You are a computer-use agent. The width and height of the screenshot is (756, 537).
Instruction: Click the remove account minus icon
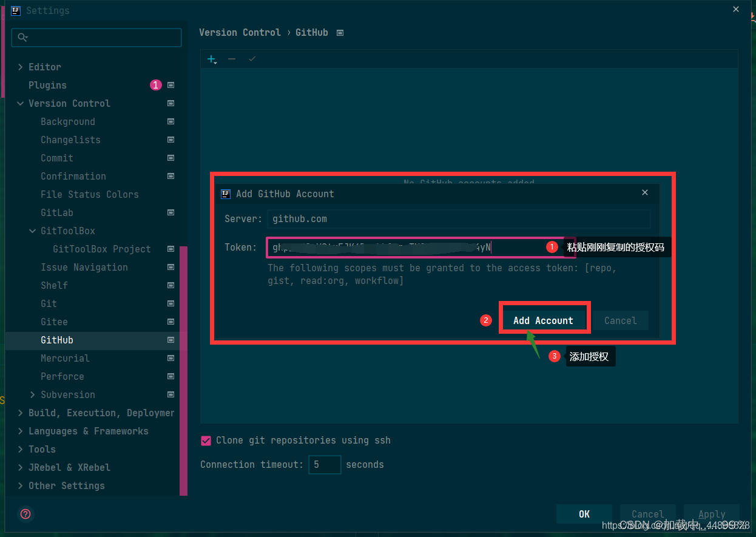pos(231,59)
